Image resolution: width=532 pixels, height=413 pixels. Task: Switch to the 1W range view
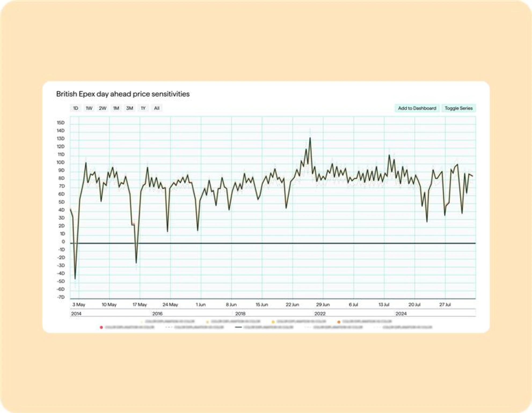[89, 108]
